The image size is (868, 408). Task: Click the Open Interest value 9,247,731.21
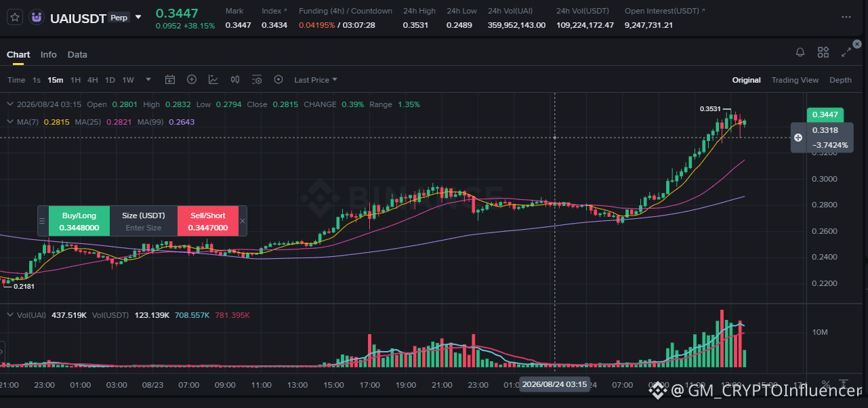click(648, 25)
